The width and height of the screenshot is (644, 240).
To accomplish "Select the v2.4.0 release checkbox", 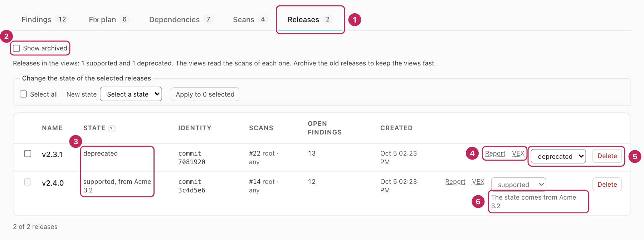I will pos(28,182).
